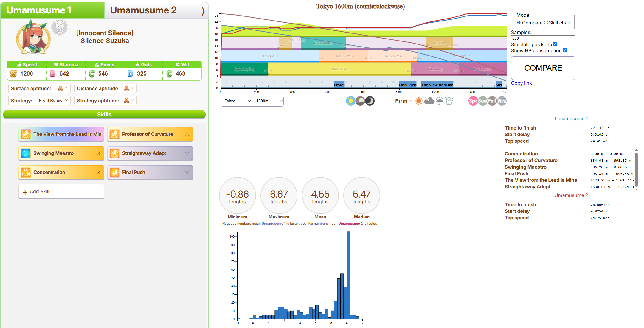Edit the Guts stat value 325
The height and width of the screenshot is (328, 644).
coord(142,74)
